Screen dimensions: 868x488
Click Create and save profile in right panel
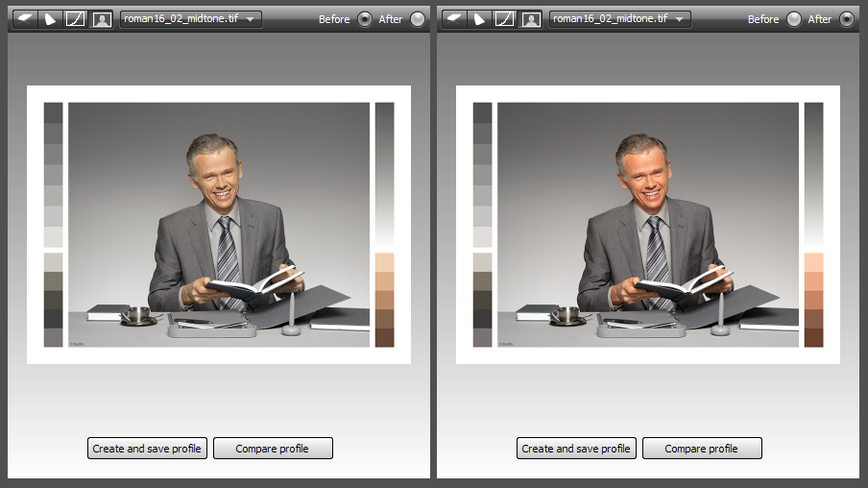(576, 448)
